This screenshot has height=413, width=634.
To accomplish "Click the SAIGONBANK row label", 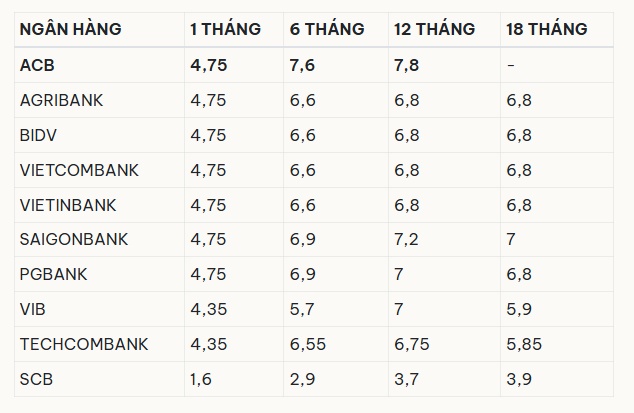I will (x=74, y=239).
